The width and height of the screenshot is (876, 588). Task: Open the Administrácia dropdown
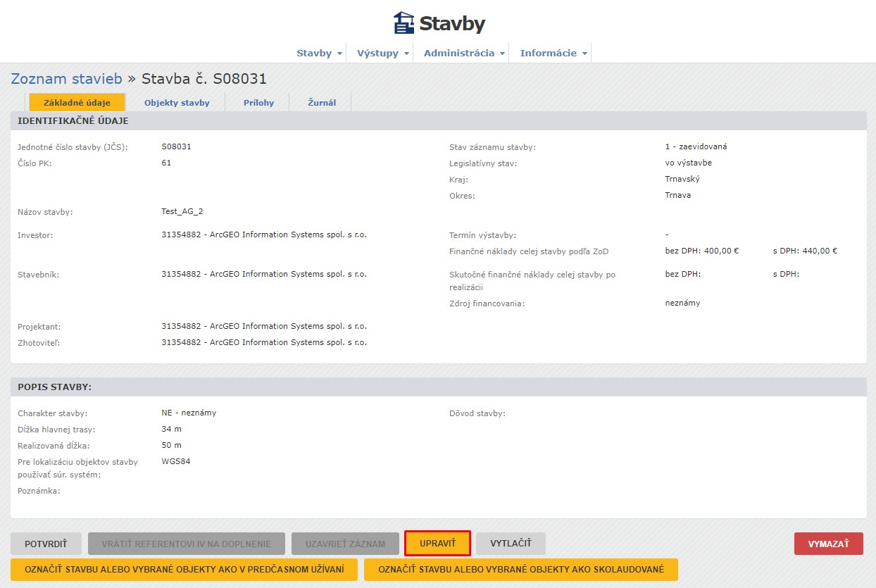tap(464, 54)
